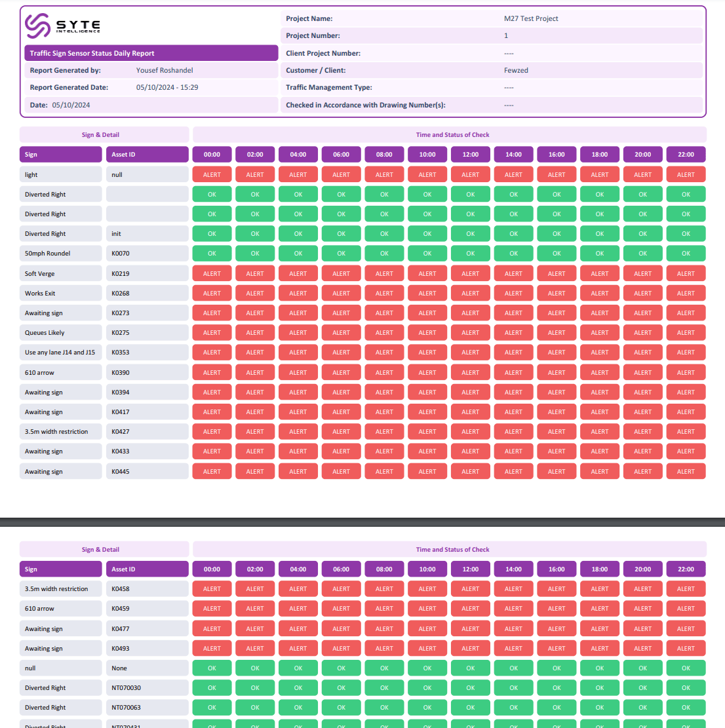Select the ALERT badge for Soft Verge at 12:00
Screen dimensions: 725x728
(x=470, y=273)
